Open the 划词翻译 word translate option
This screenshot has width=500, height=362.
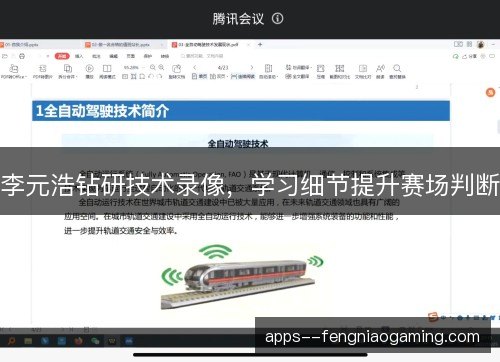point(298,67)
